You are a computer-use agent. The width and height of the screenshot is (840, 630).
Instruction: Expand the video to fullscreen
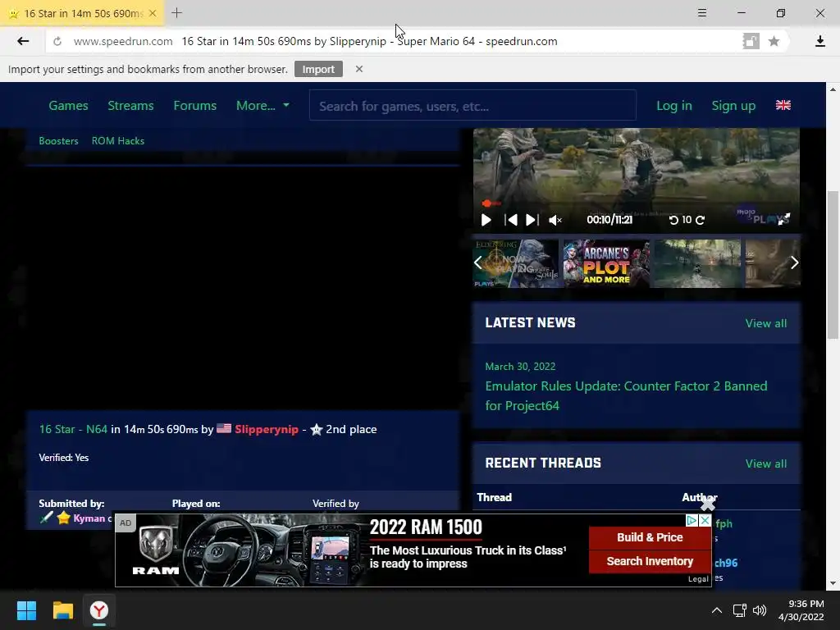783,219
